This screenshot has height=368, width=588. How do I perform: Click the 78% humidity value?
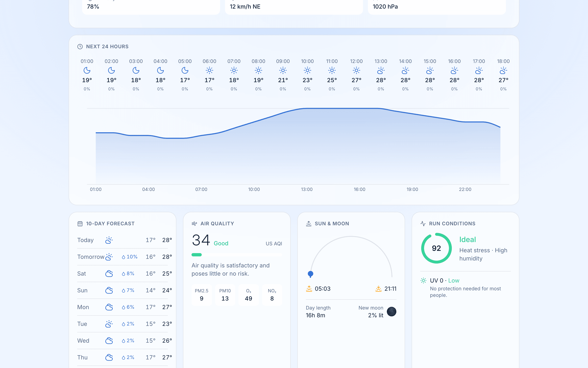click(93, 7)
